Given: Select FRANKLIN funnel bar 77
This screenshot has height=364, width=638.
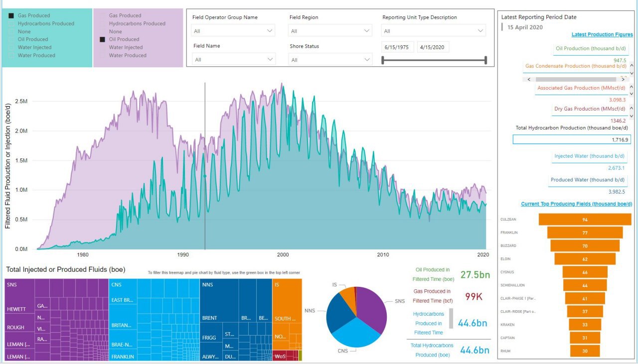Looking at the screenshot, I should tap(585, 233).
